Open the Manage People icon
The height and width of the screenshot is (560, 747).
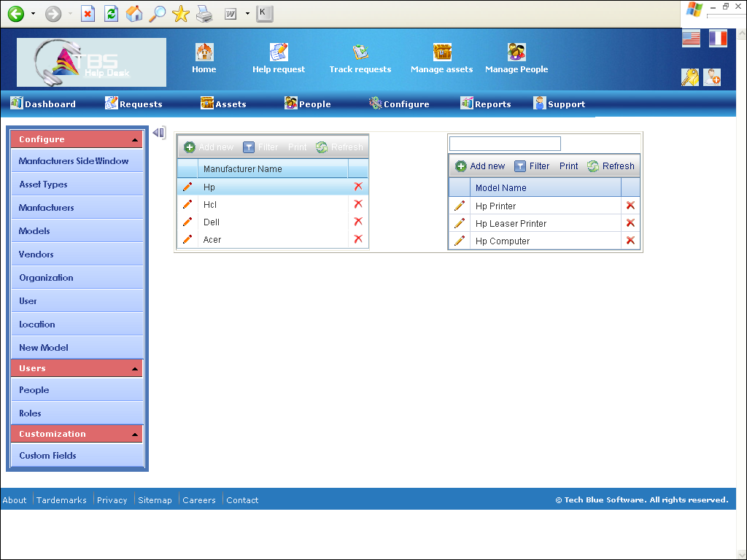pyautogui.click(x=516, y=52)
